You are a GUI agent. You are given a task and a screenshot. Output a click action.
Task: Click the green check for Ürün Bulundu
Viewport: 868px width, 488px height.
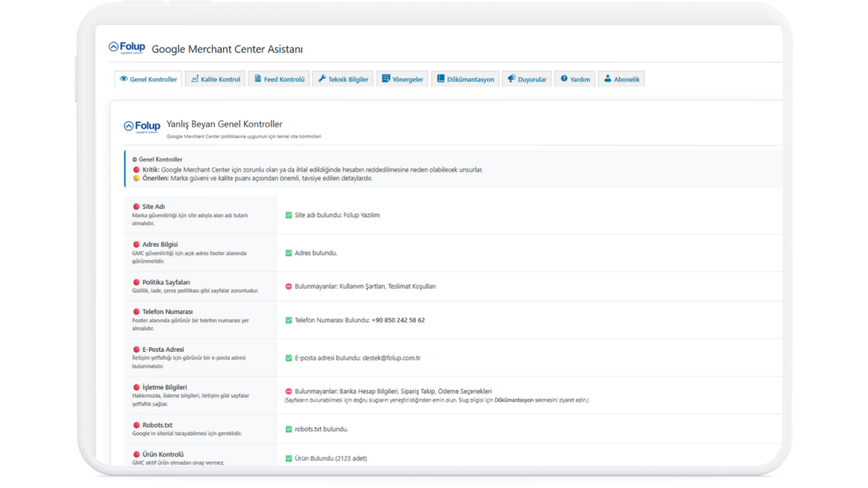pos(289,459)
